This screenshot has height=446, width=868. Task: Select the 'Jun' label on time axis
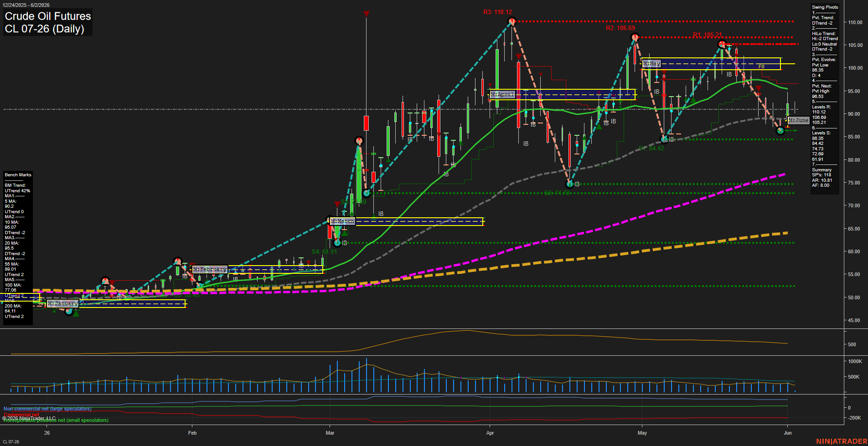pos(787,433)
